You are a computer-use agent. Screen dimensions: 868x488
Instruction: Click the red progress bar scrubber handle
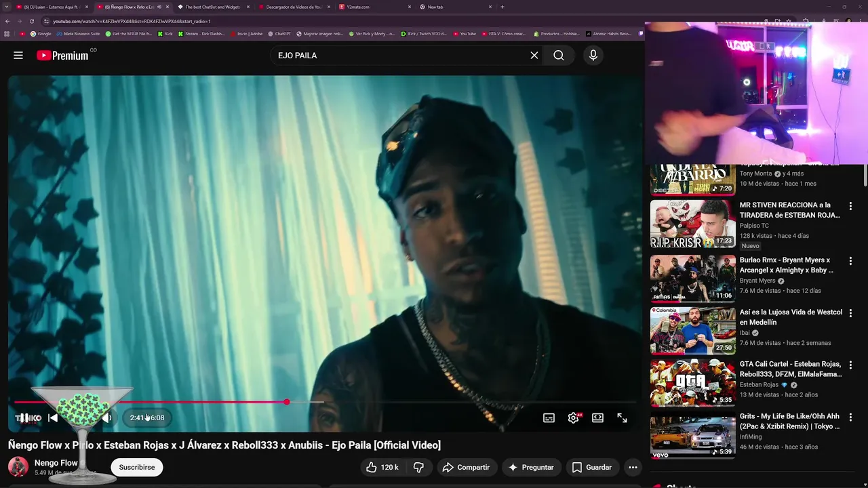[x=287, y=402]
